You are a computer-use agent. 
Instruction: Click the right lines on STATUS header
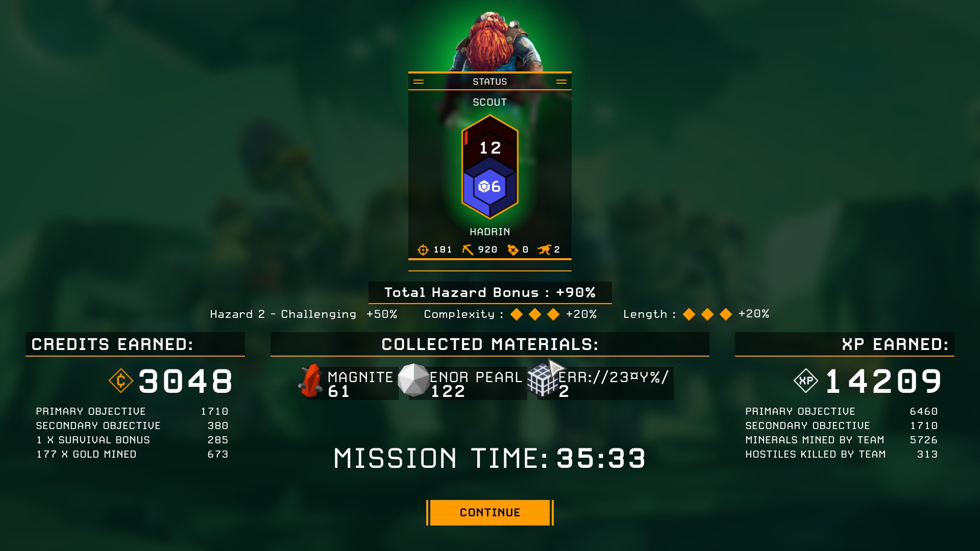[561, 82]
